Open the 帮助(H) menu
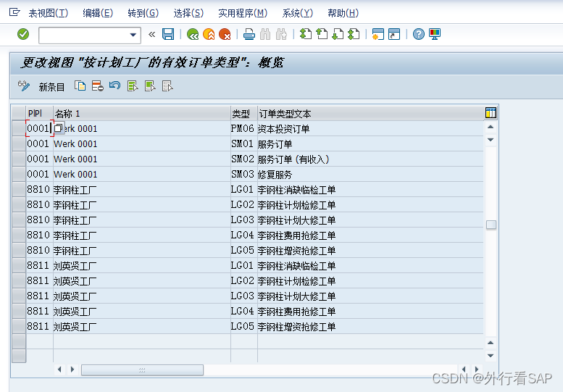The image size is (563, 392). point(343,13)
